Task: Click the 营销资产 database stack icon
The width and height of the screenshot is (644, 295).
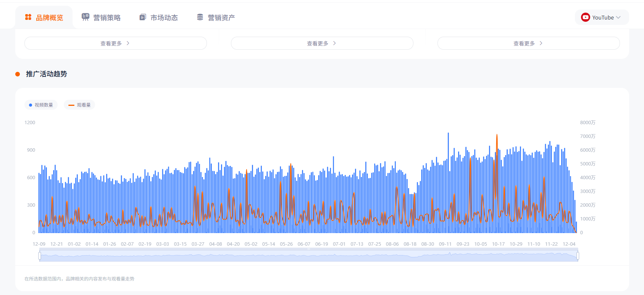Action: pos(200,17)
